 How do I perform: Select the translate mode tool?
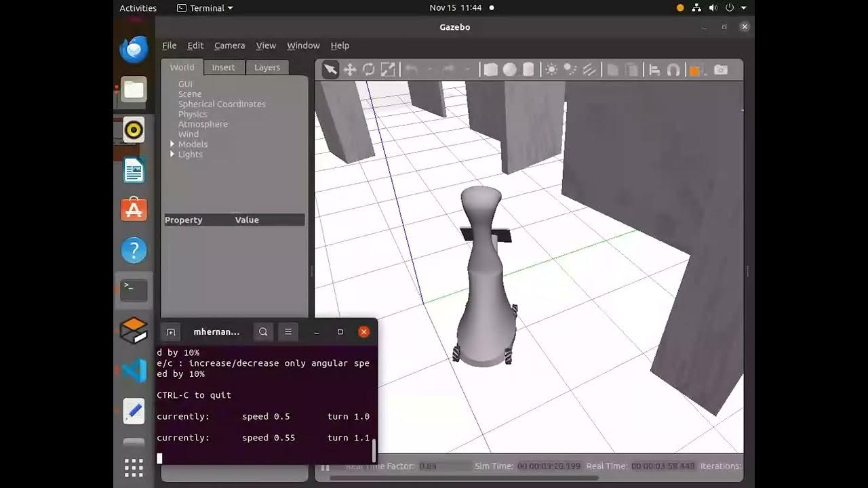click(350, 70)
